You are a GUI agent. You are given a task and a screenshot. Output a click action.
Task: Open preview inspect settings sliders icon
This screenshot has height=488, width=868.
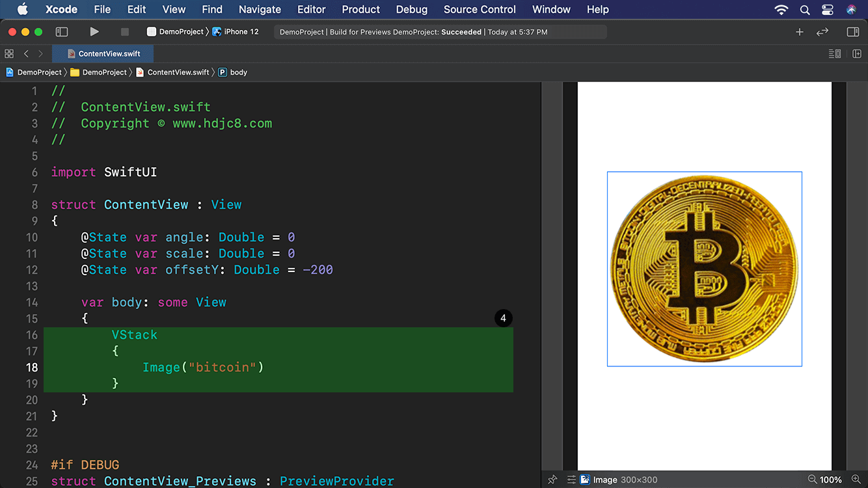pyautogui.click(x=571, y=480)
